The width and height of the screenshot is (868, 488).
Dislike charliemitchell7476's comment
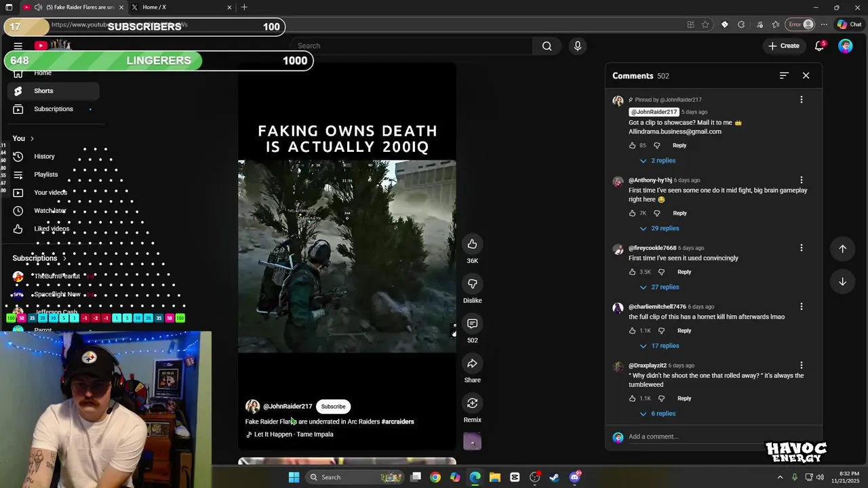pyautogui.click(x=661, y=331)
